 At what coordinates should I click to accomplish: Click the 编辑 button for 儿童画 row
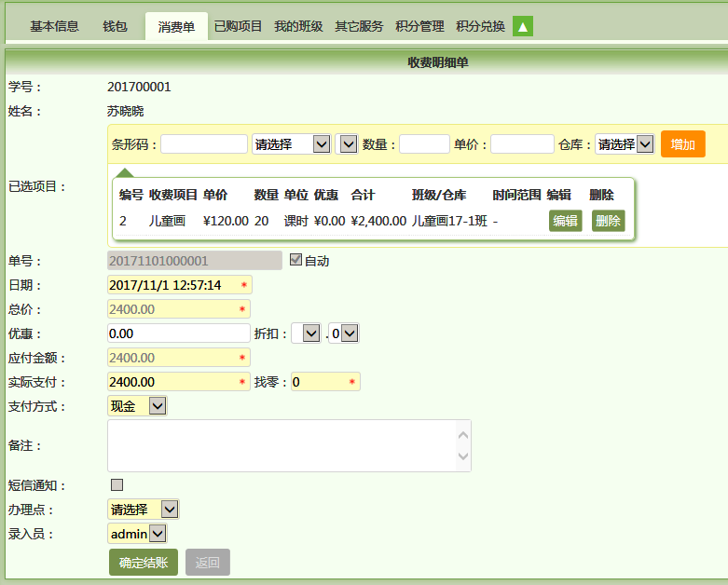[x=565, y=221]
